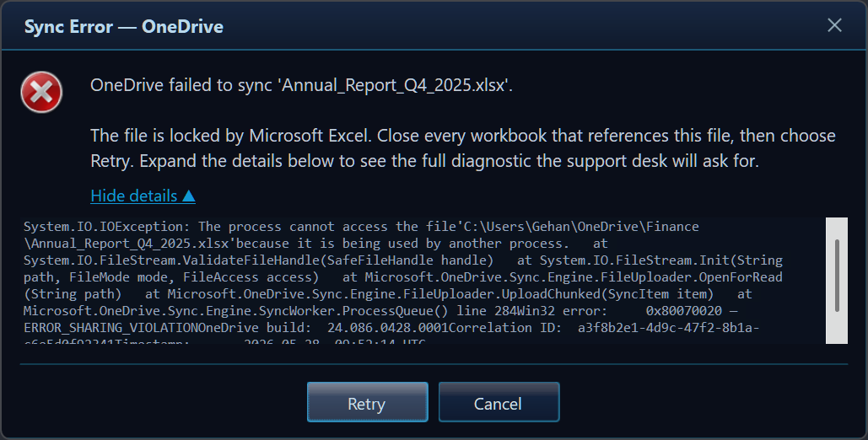
Task: Click the Hide details link
Action: (x=143, y=196)
